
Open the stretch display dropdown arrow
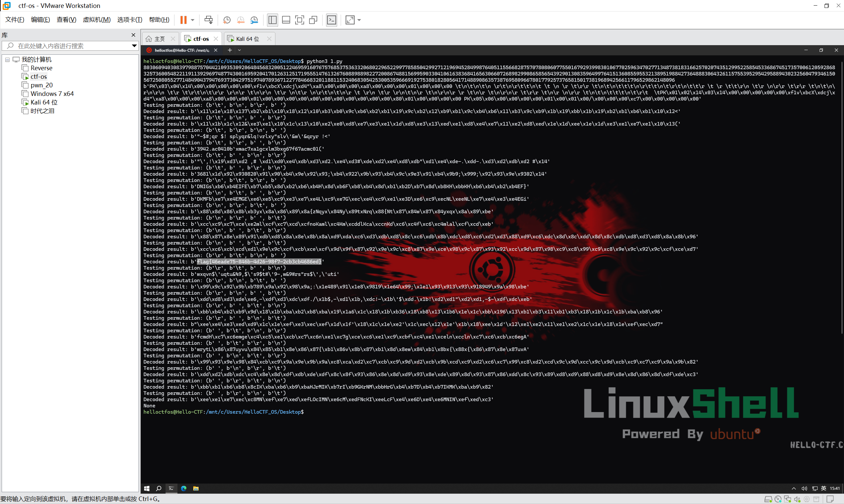[x=359, y=20]
